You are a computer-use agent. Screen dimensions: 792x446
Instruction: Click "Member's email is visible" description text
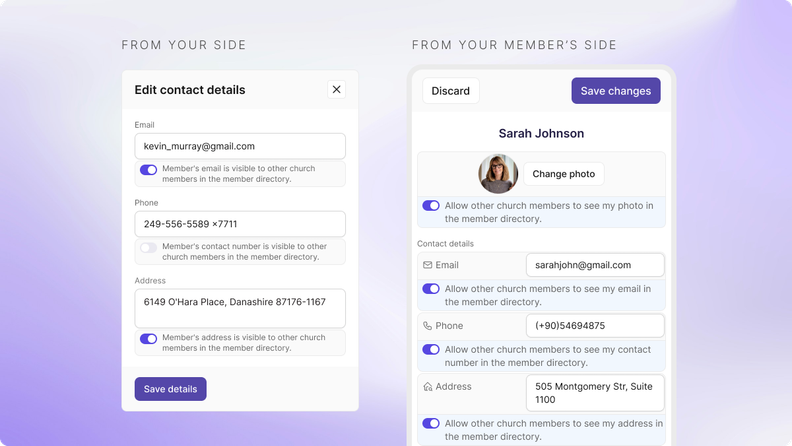[238, 174]
